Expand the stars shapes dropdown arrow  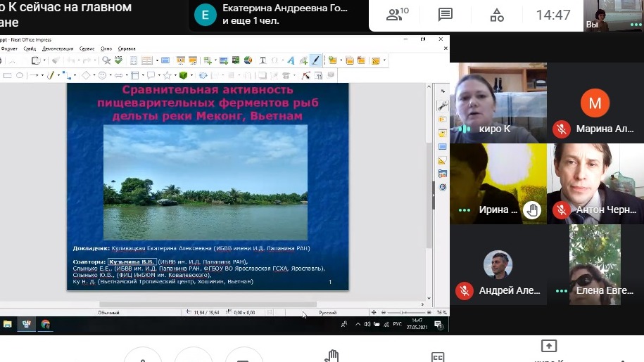tap(175, 75)
